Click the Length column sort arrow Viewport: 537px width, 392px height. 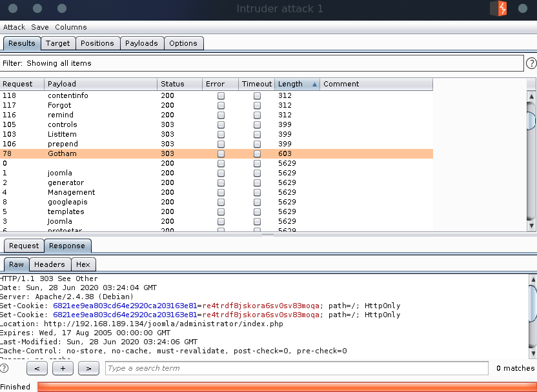click(x=314, y=84)
